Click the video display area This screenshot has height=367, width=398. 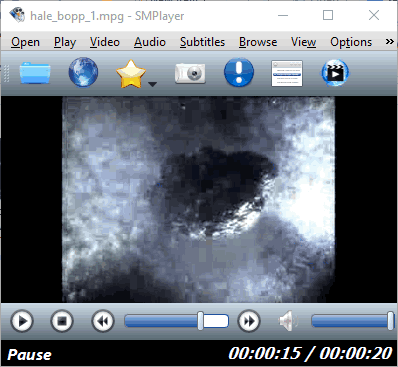click(x=199, y=199)
